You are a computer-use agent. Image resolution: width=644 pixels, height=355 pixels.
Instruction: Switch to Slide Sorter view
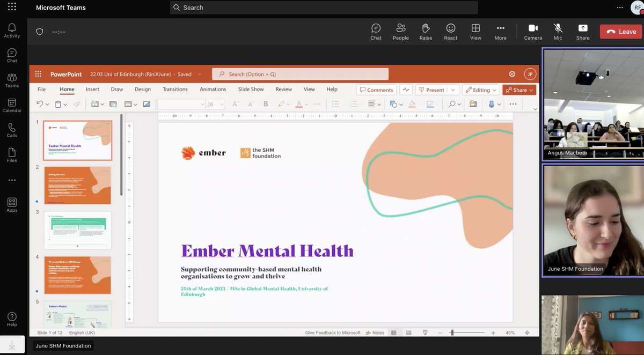point(409,332)
